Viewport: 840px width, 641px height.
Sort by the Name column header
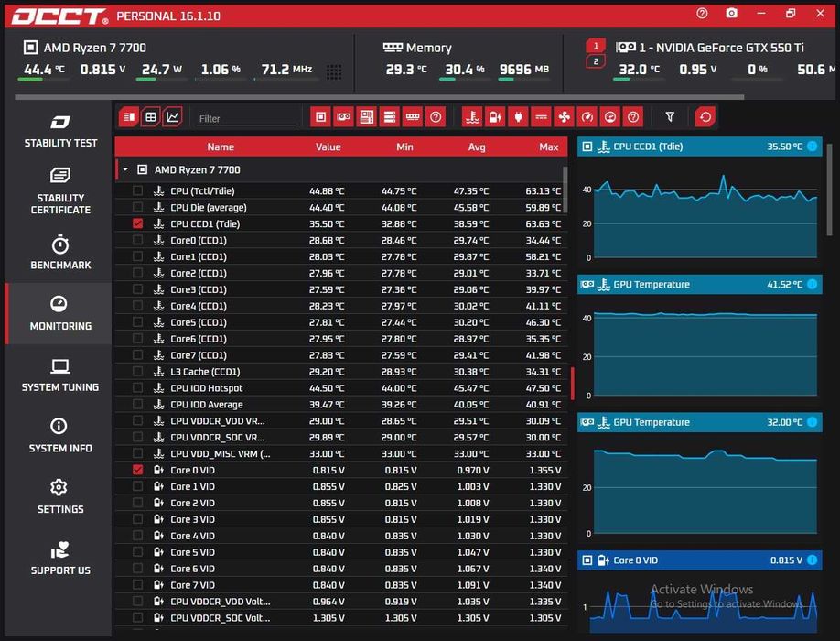tap(221, 147)
